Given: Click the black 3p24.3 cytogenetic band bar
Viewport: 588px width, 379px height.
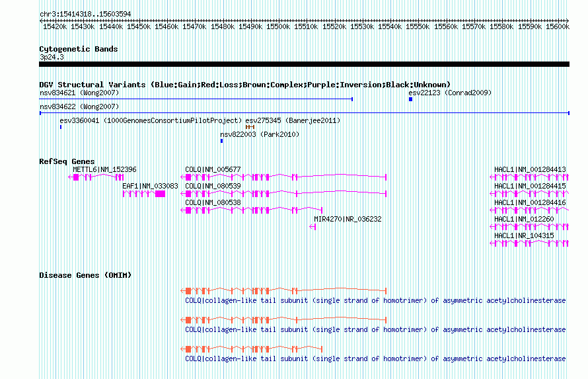Looking at the screenshot, I should click(304, 64).
